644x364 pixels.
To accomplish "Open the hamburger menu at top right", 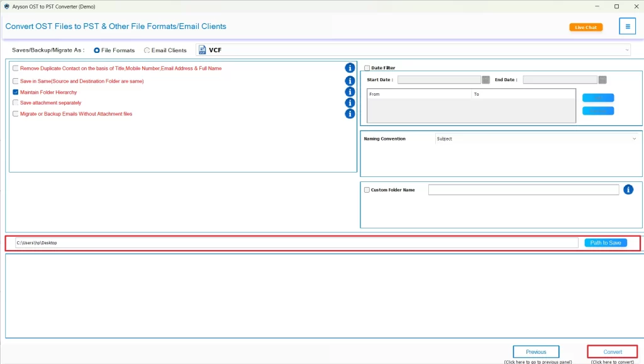I will (628, 26).
